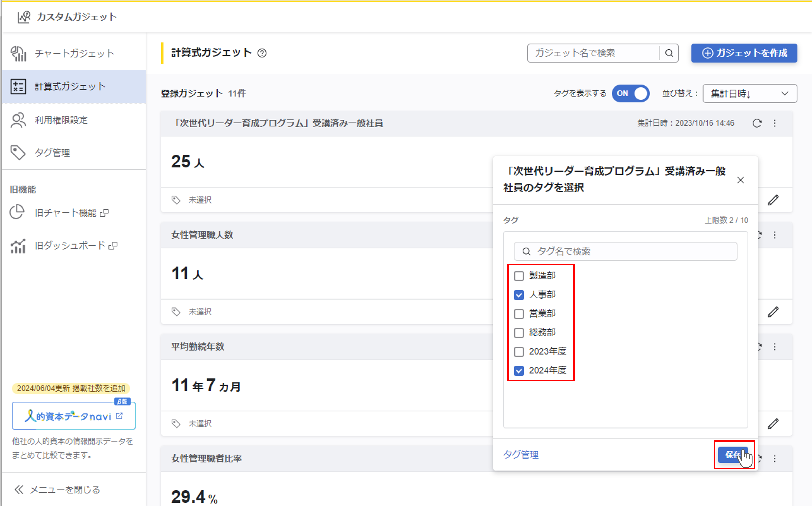
Task: Click the help question mark icon
Action: click(x=262, y=53)
